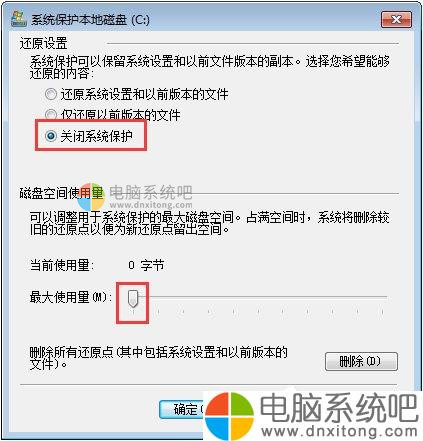Click the last tick mark under the slider
Image resolution: width=423 pixels, height=441 pixels.
coord(382,312)
